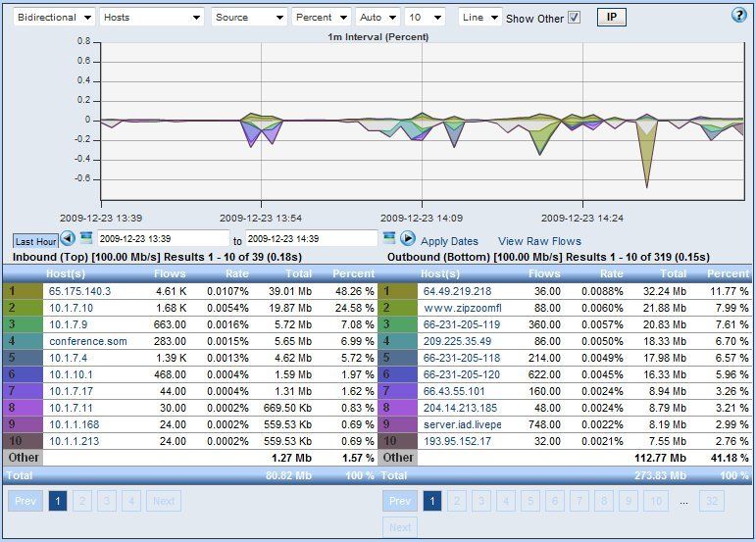This screenshot has width=756, height=542.
Task: Open the Percent units dropdown
Action: [321, 18]
